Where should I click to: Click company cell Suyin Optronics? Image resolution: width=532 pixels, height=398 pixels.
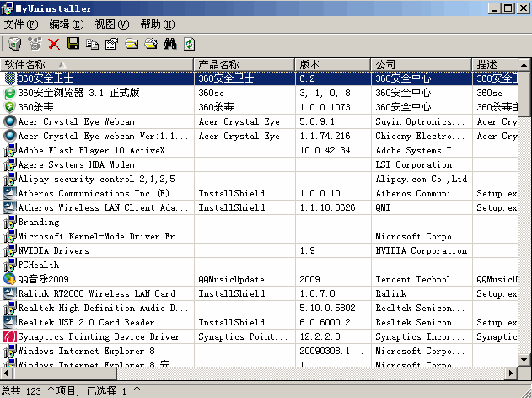click(420, 121)
